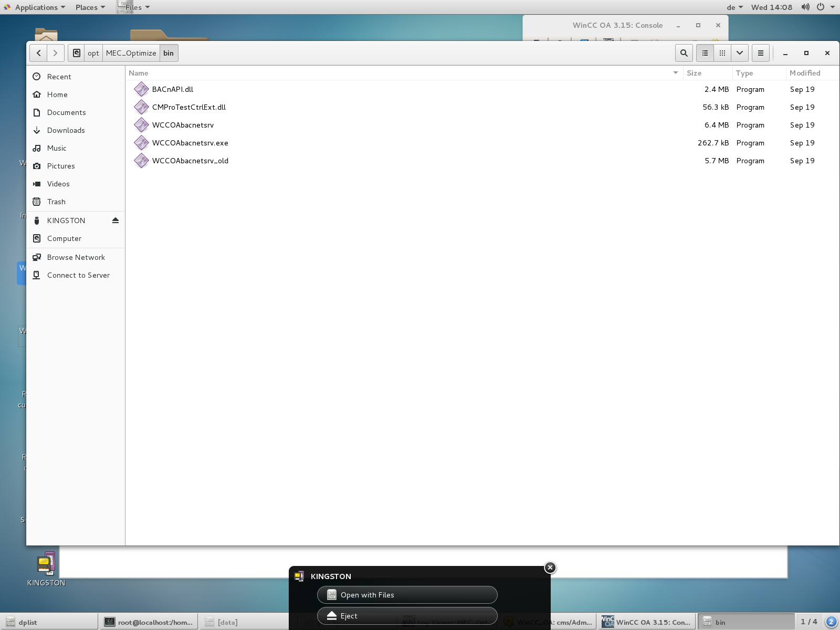Open the hamburger menu in Files
This screenshot has width=840, height=630.
click(x=761, y=53)
